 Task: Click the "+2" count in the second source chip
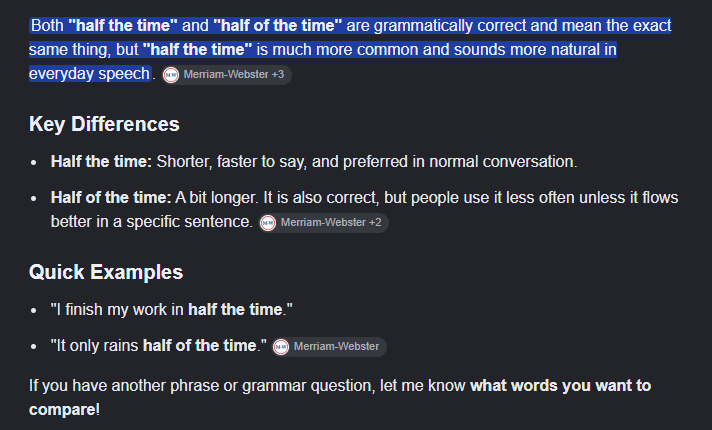coord(375,222)
